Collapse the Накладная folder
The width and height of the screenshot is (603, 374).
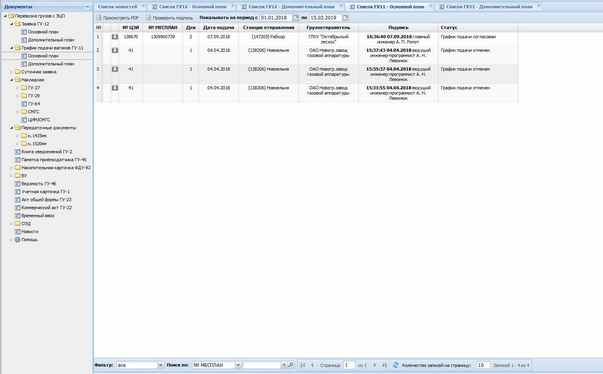pyautogui.click(x=12, y=80)
